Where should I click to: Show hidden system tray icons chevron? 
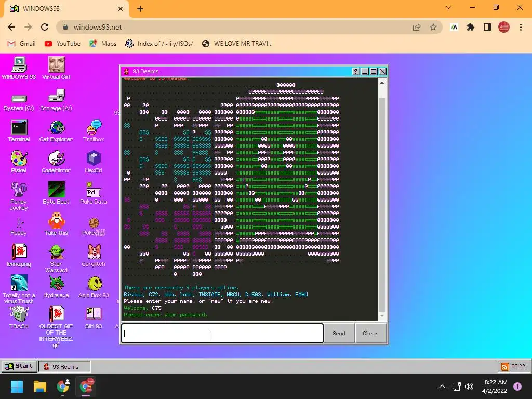[x=442, y=387]
